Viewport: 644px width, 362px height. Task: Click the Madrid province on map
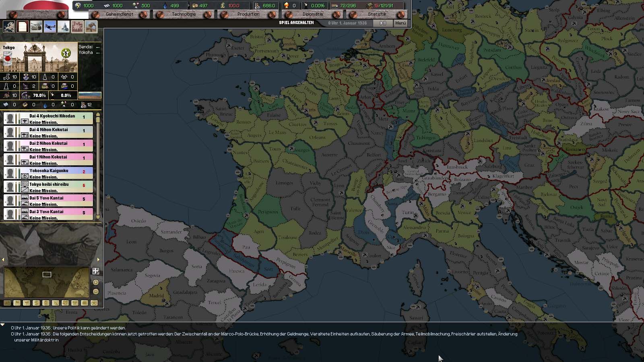pyautogui.click(x=157, y=295)
